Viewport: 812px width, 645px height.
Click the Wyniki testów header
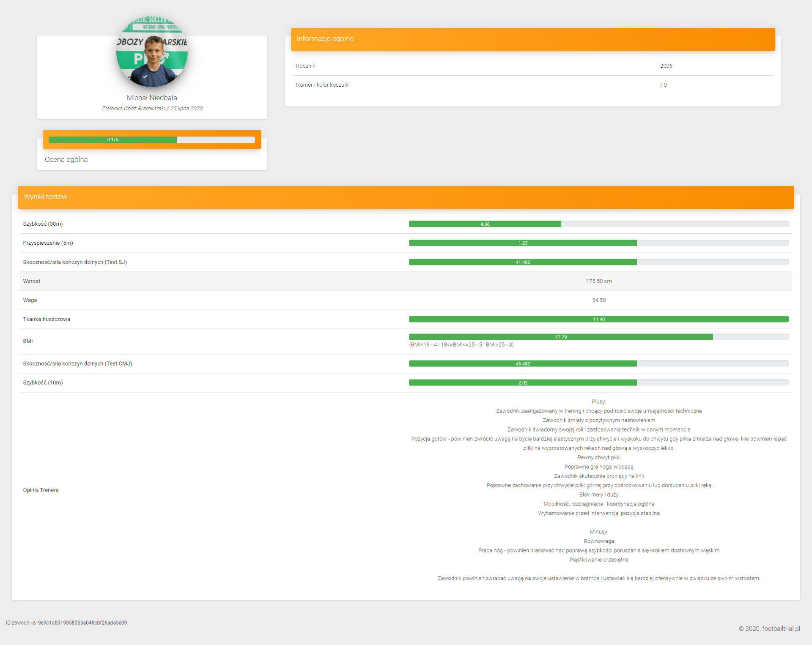[45, 197]
